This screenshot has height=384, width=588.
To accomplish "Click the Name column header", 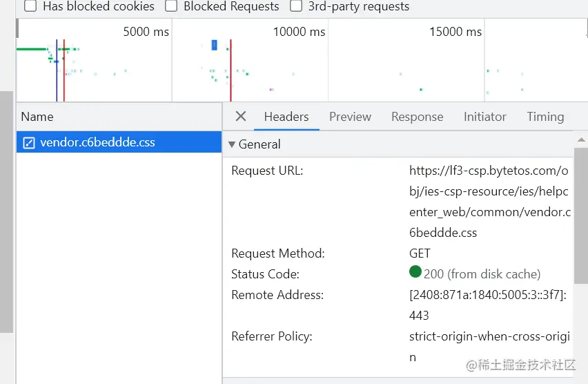I will click(x=119, y=117).
